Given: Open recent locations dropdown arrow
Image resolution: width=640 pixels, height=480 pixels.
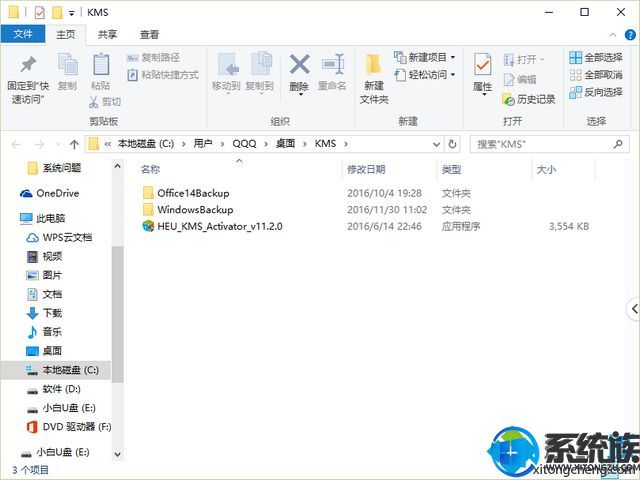Looking at the screenshot, I should [58, 144].
